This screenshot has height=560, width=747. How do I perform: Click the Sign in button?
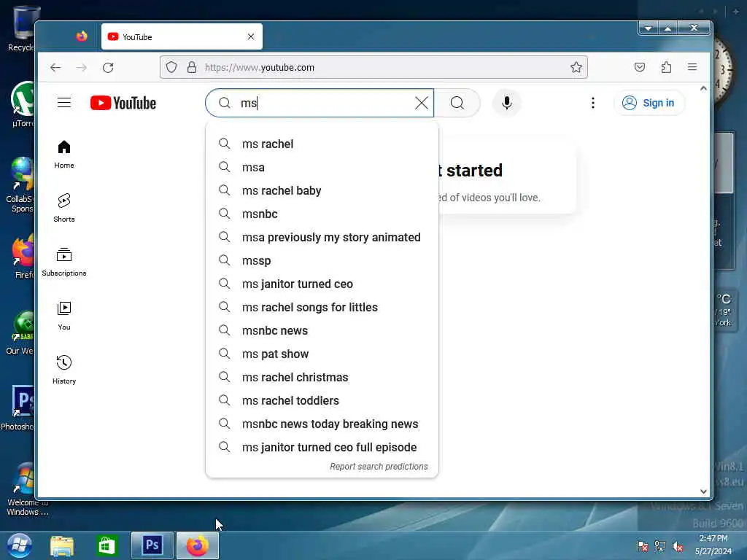pyautogui.click(x=649, y=103)
